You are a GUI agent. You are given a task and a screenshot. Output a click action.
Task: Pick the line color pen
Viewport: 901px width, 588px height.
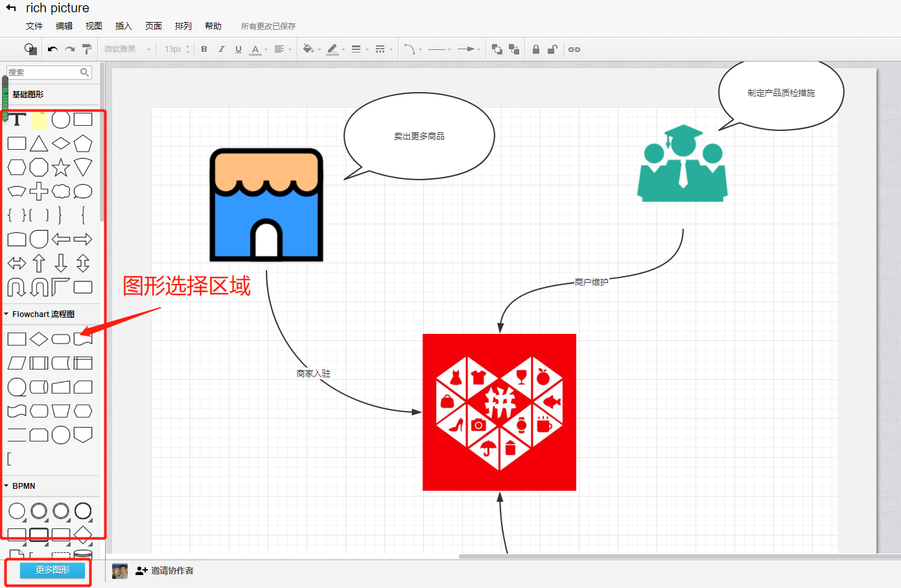pyautogui.click(x=333, y=49)
